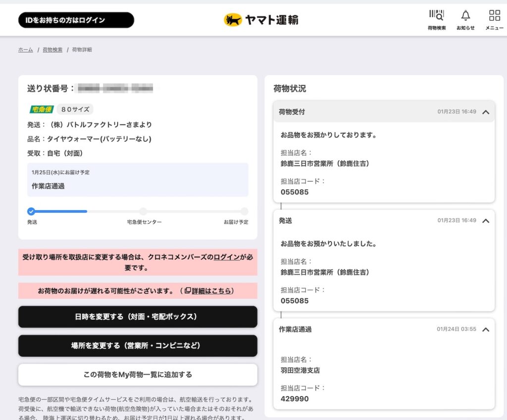Open the メニュー grid icon
507x420 pixels.
pyautogui.click(x=494, y=15)
